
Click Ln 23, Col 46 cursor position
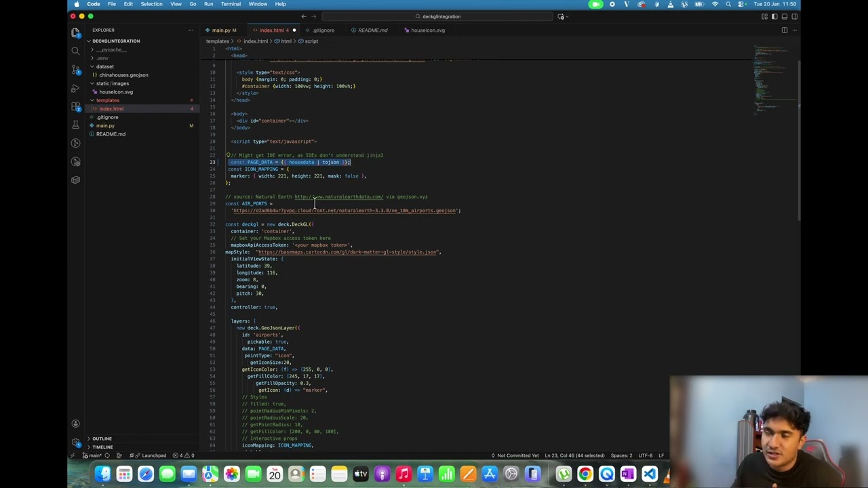(x=574, y=455)
